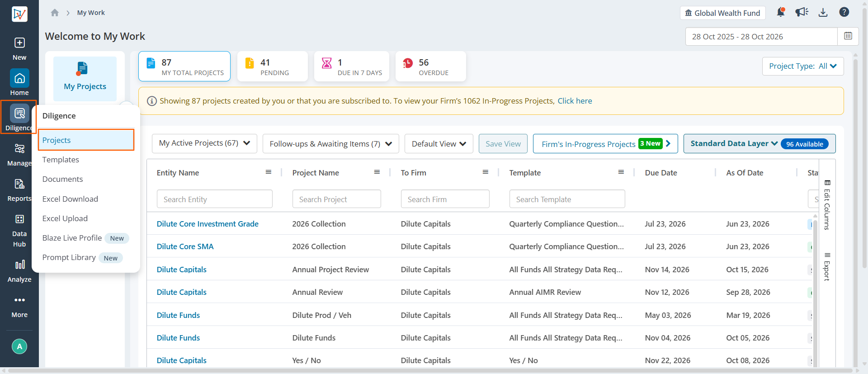Open the date range calendar icon
Image resolution: width=868 pixels, height=374 pixels.
point(848,36)
